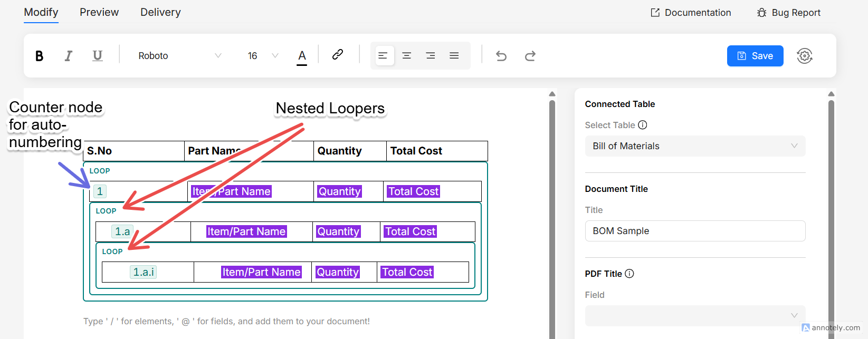The width and height of the screenshot is (868, 339).
Task: Click the PDF Title info icon
Action: point(629,274)
